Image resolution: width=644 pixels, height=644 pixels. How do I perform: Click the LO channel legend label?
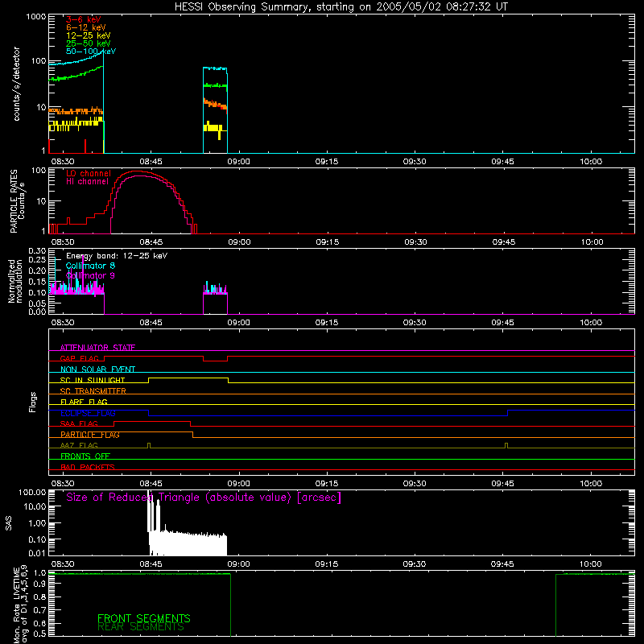pos(89,173)
